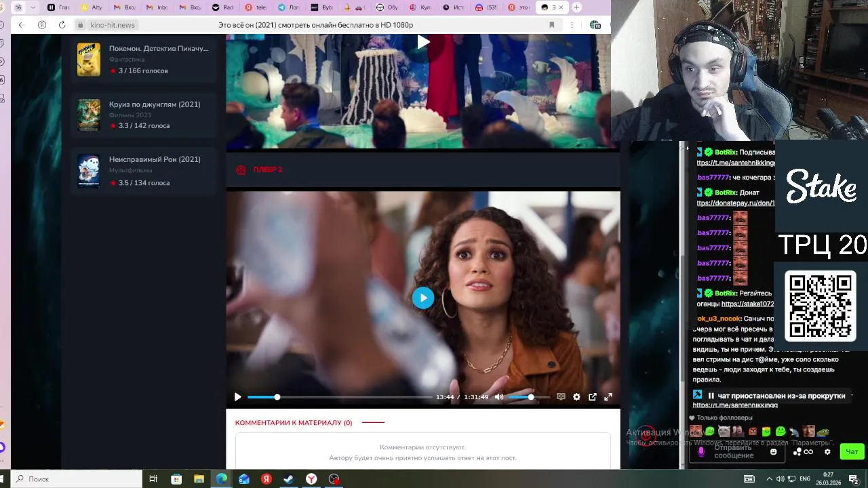Click the Pikachu movie poster thumbnail
This screenshot has height=488, width=868.
click(x=88, y=60)
